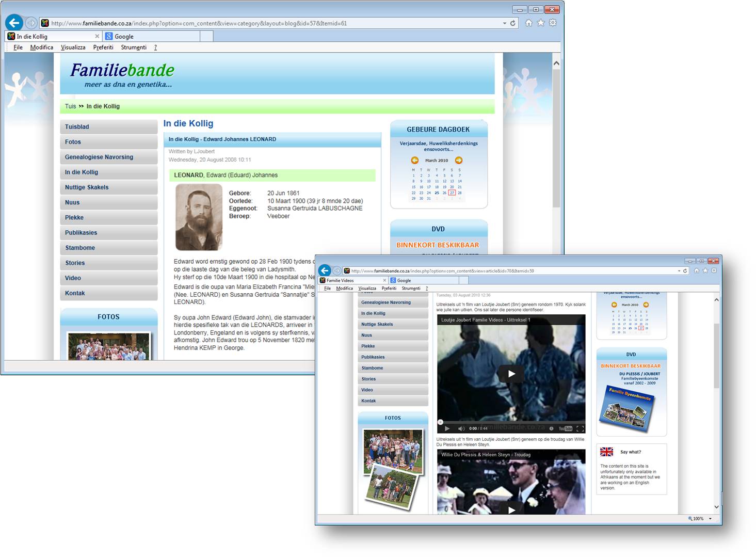This screenshot has height=559, width=756.
Task: Select day 25 in the large calendar
Action: pyautogui.click(x=437, y=193)
